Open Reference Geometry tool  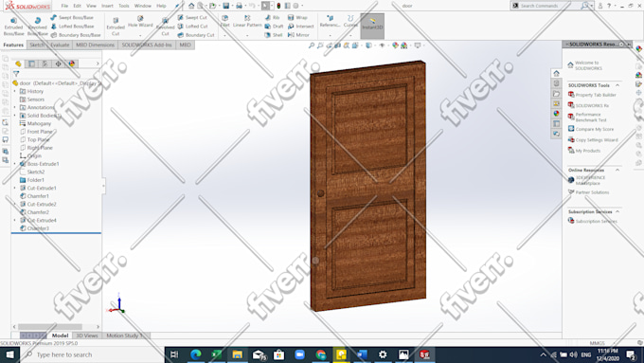point(330,22)
